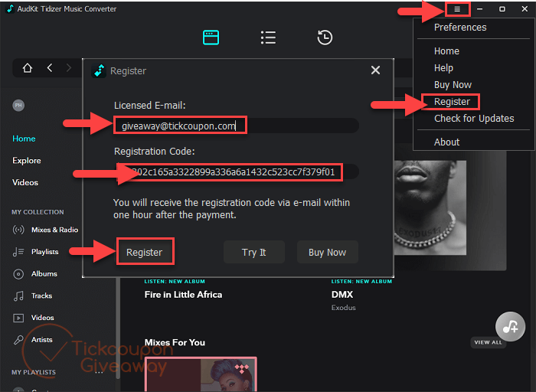This screenshot has width=536, height=392.
Task: Select About from the menu
Action: (x=446, y=142)
